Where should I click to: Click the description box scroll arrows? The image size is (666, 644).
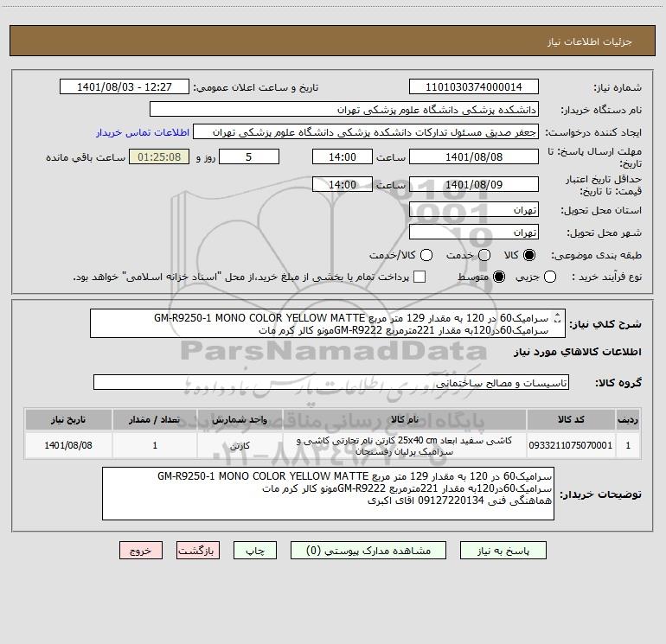(558, 317)
